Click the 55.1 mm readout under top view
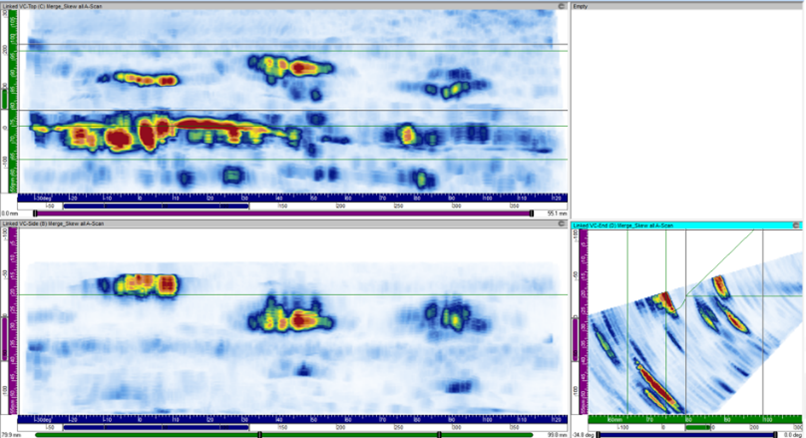 [557, 213]
